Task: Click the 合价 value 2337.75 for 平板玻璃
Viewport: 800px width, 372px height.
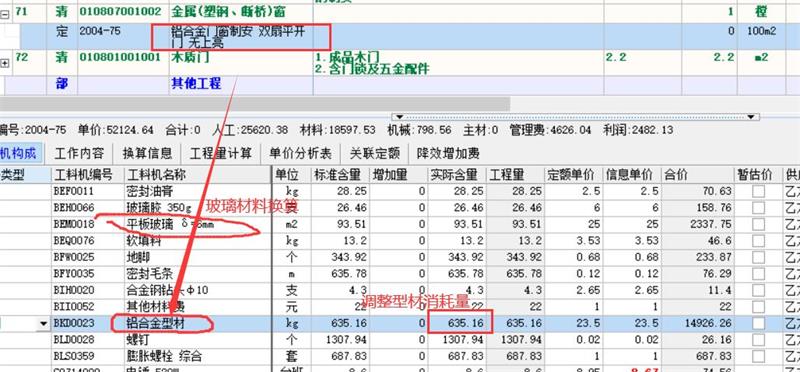Action: pyautogui.click(x=698, y=224)
